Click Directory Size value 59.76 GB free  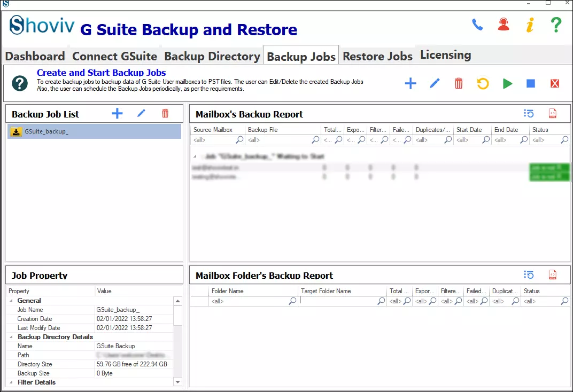132,364
